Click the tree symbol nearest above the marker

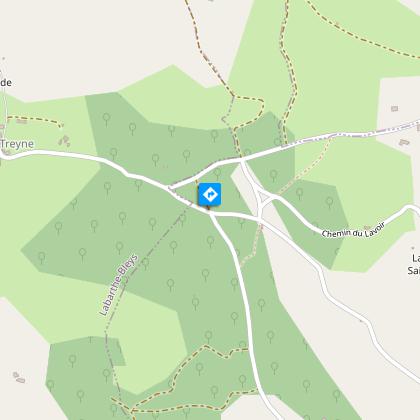pos(217,173)
